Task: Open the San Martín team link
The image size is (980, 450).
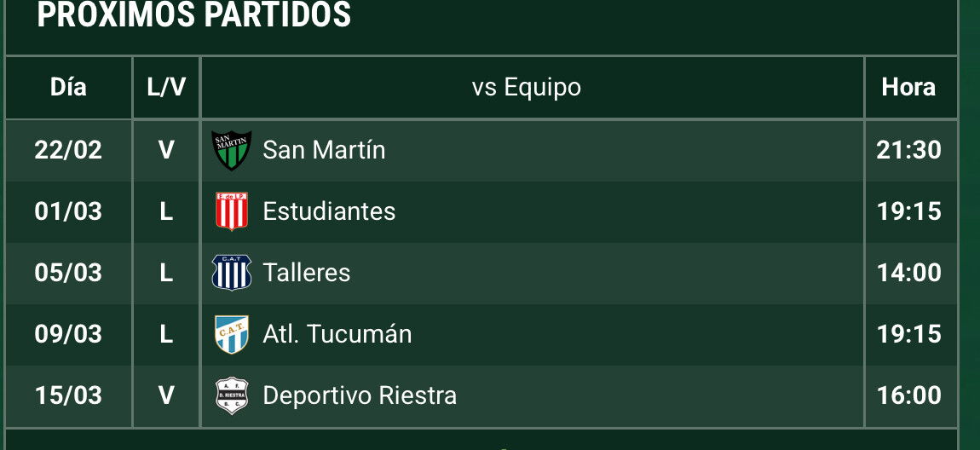Action: [324, 150]
